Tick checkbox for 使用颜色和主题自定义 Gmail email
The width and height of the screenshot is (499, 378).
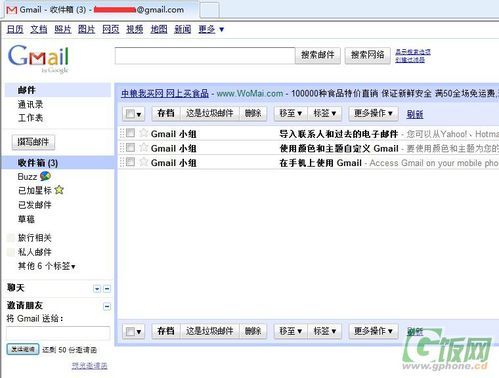pyautogui.click(x=131, y=147)
